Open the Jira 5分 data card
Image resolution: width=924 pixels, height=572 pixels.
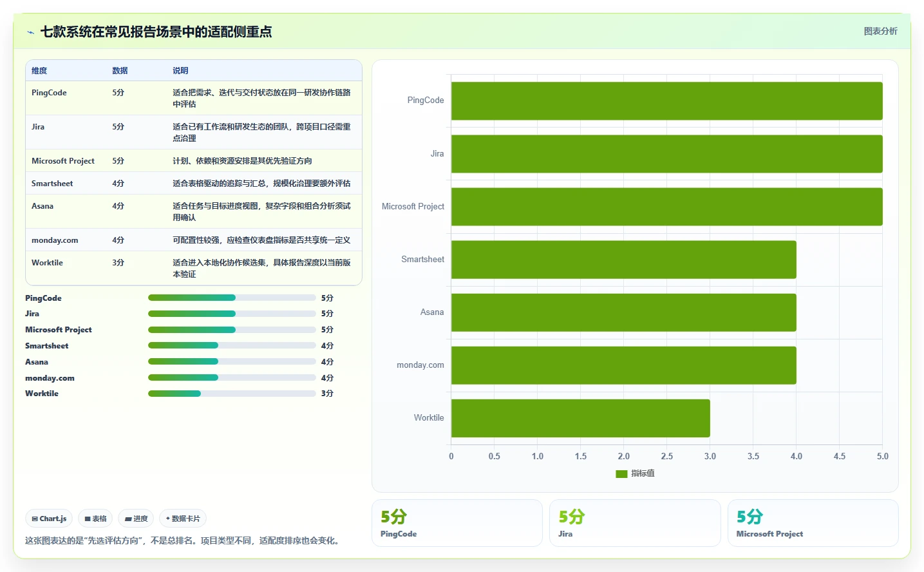click(635, 523)
